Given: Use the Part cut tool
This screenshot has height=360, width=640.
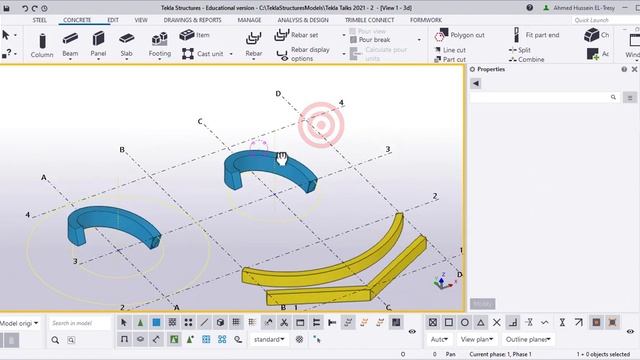Looking at the screenshot, I should pos(450,59).
